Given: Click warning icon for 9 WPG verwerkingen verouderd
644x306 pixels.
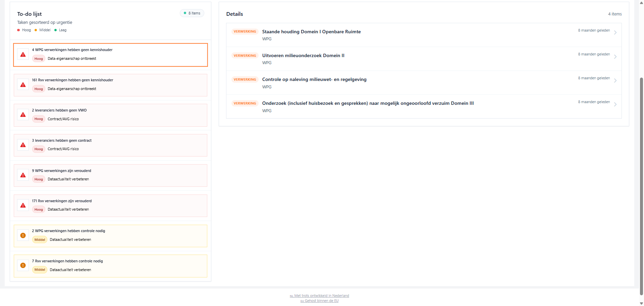Looking at the screenshot, I should tap(23, 175).
